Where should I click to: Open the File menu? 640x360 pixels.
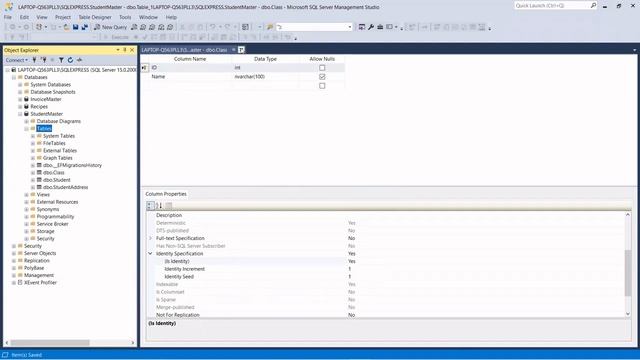8,17
